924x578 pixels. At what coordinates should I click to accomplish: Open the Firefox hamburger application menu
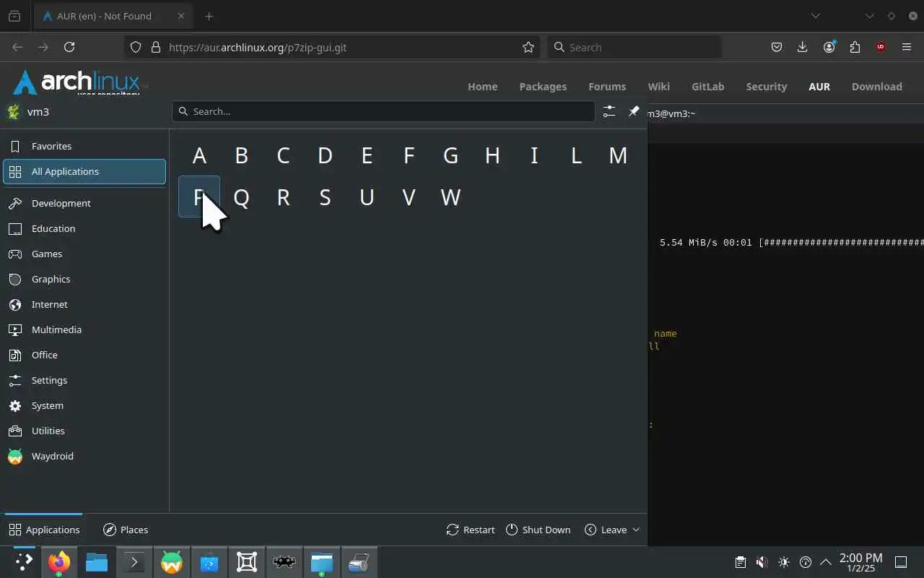point(907,47)
